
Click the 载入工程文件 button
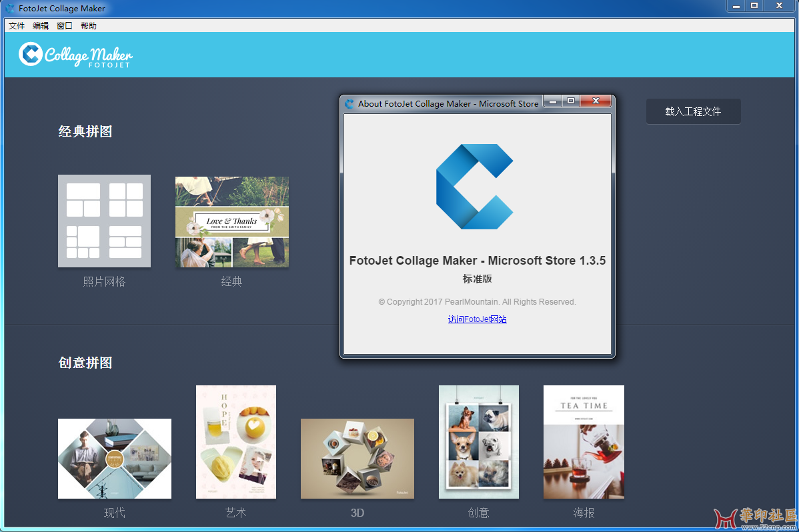[x=693, y=111]
